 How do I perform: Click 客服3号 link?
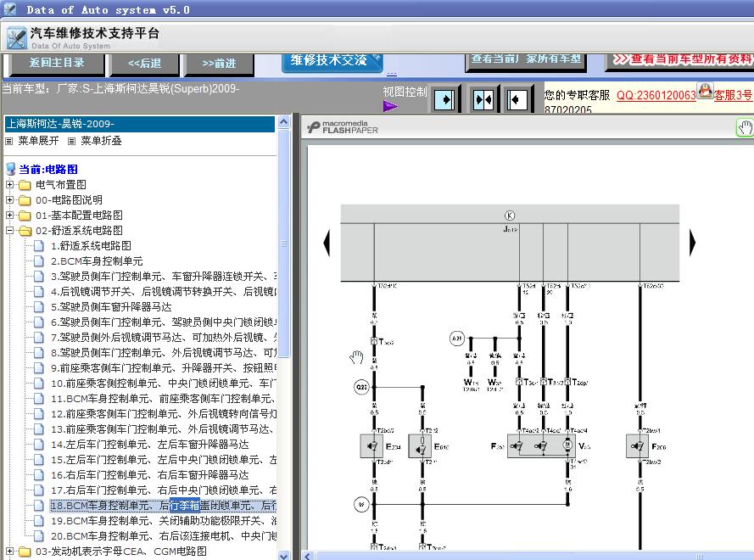733,95
